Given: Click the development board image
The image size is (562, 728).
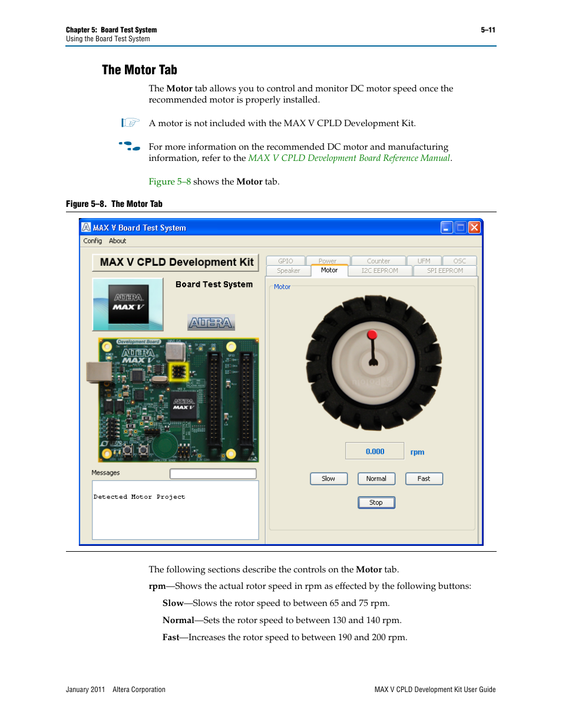Looking at the screenshot, I should [x=174, y=400].
